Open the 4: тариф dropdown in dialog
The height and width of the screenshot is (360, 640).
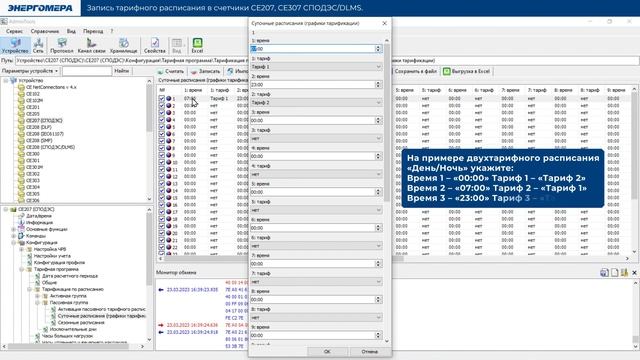(x=316, y=174)
